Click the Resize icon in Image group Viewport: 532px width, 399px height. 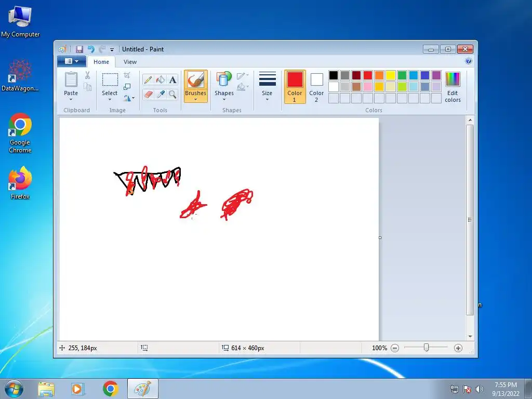127,87
